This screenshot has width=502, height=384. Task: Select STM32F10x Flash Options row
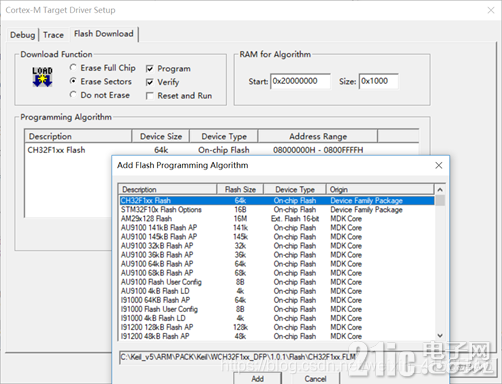277,210
